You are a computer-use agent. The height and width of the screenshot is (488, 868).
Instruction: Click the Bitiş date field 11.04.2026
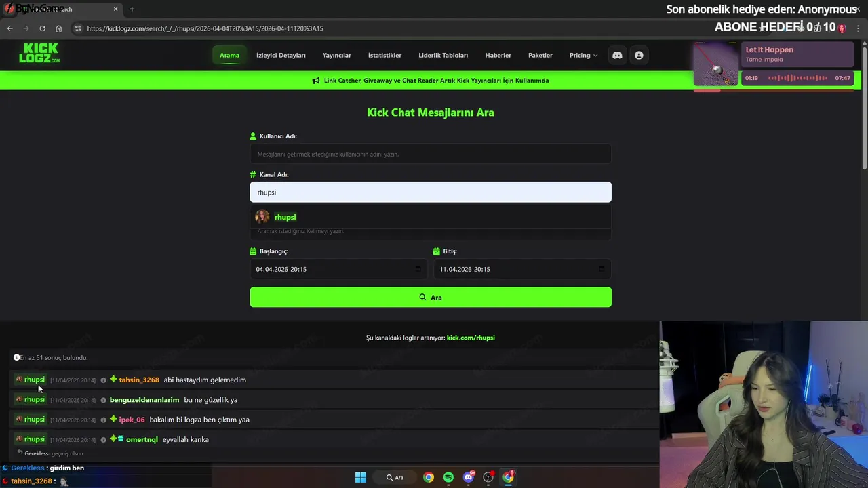click(522, 269)
